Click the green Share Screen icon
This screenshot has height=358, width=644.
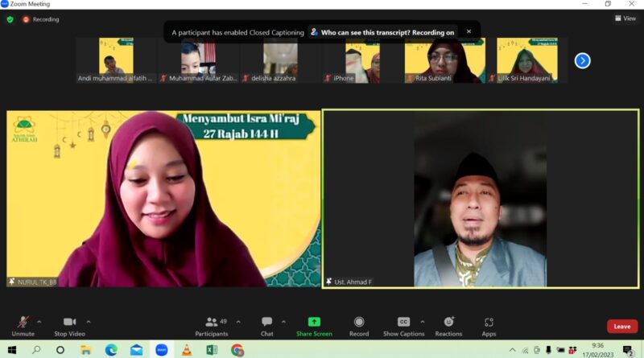tap(314, 322)
